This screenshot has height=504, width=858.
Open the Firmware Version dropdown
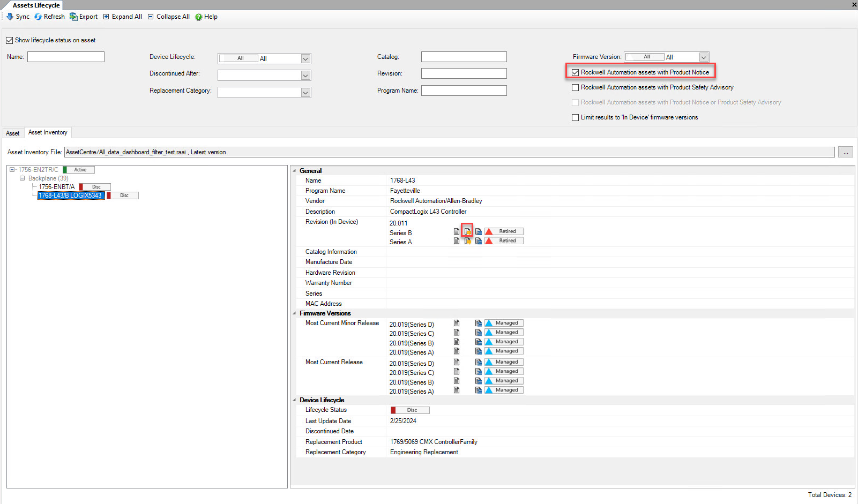[704, 57]
